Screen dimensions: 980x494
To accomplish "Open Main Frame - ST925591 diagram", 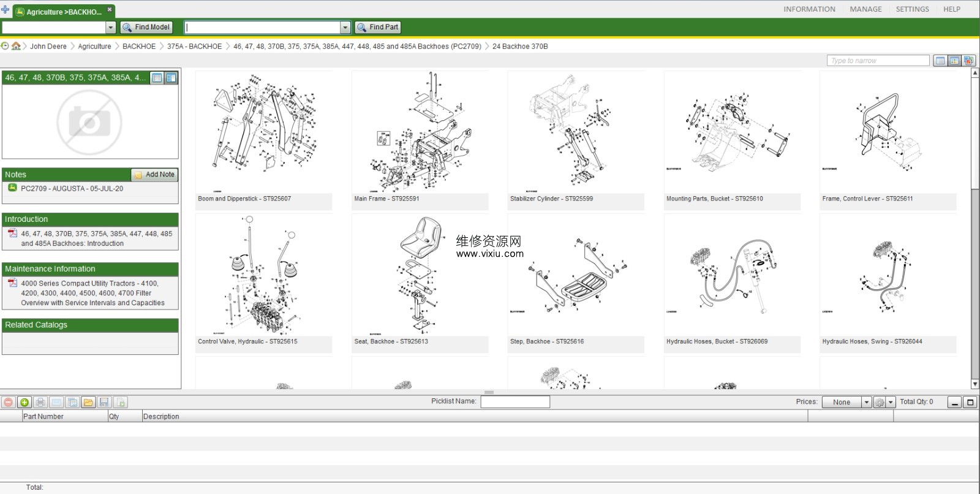I will [x=420, y=140].
